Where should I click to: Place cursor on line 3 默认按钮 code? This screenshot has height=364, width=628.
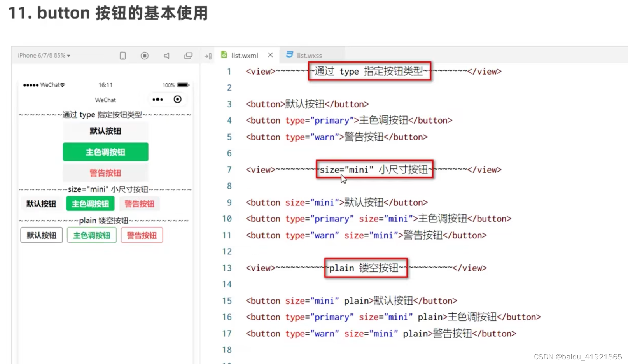click(307, 104)
